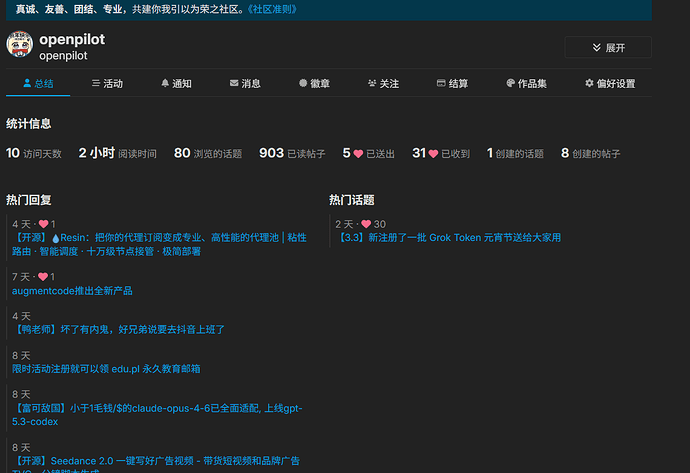
Task: Open the Grok Token 元宵节 topic link
Action: (448, 238)
